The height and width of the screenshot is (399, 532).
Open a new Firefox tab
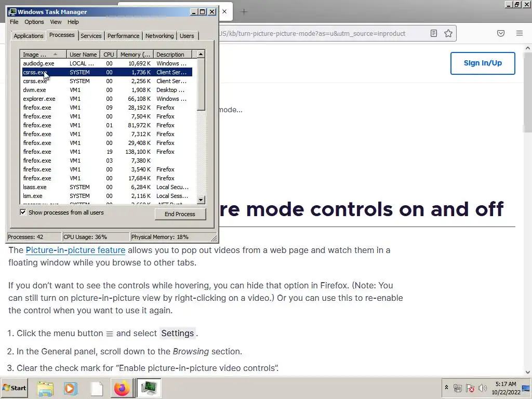coord(244,11)
